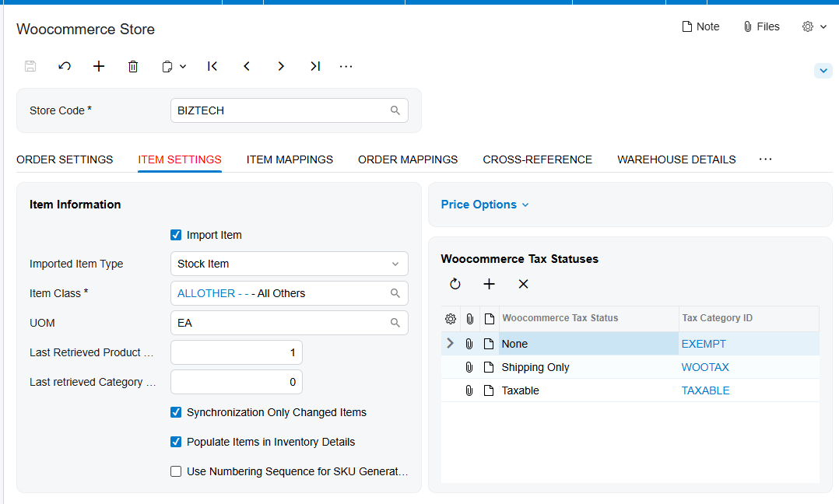
Task: Sort by Woocommerce Tax Status column
Action: [x=588, y=318]
